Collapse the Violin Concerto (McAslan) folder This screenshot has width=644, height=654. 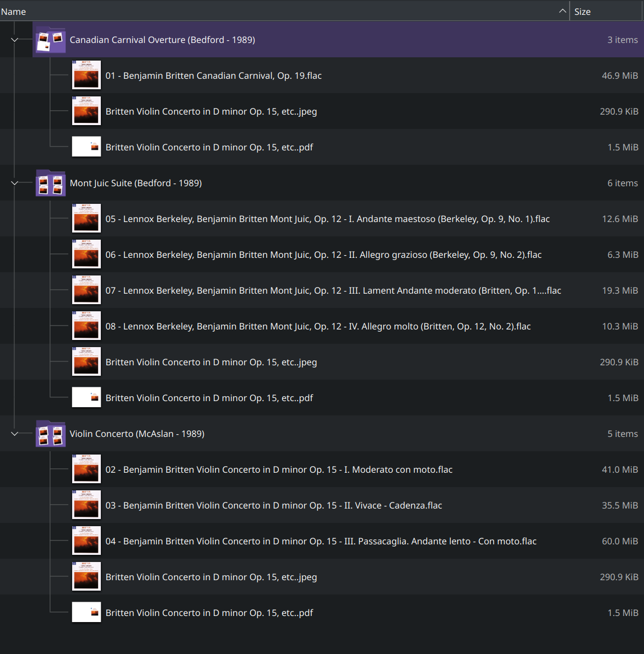[14, 434]
